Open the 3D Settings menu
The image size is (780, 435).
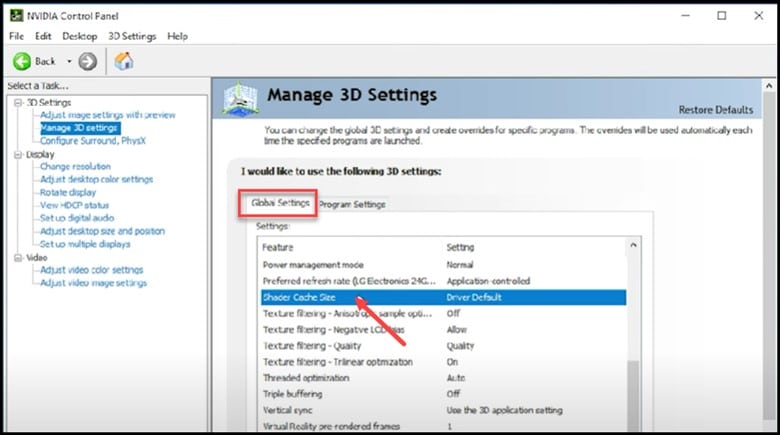click(x=132, y=36)
